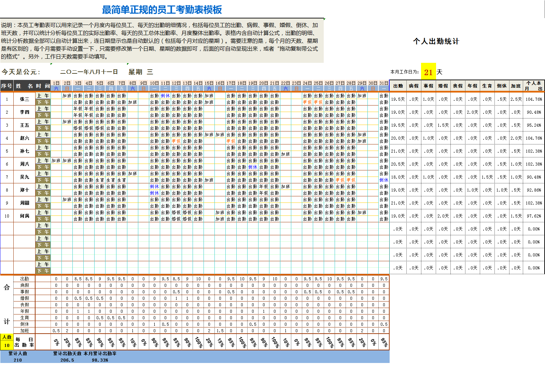Select the yellow headcount value 10 under 人数
The width and height of the screenshot is (545, 392).
(x=7, y=345)
